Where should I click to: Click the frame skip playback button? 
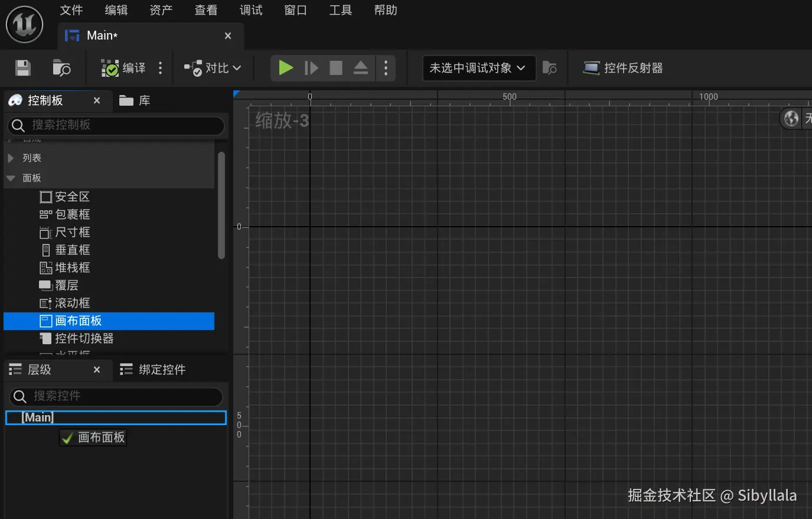(311, 68)
